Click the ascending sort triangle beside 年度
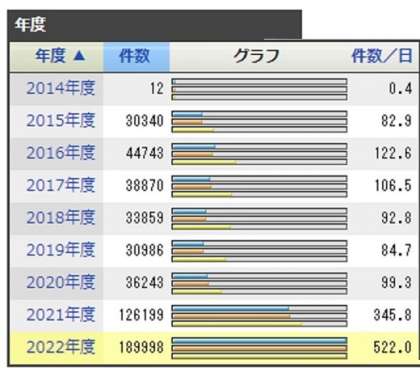The width and height of the screenshot is (420, 368). pyautogui.click(x=79, y=56)
